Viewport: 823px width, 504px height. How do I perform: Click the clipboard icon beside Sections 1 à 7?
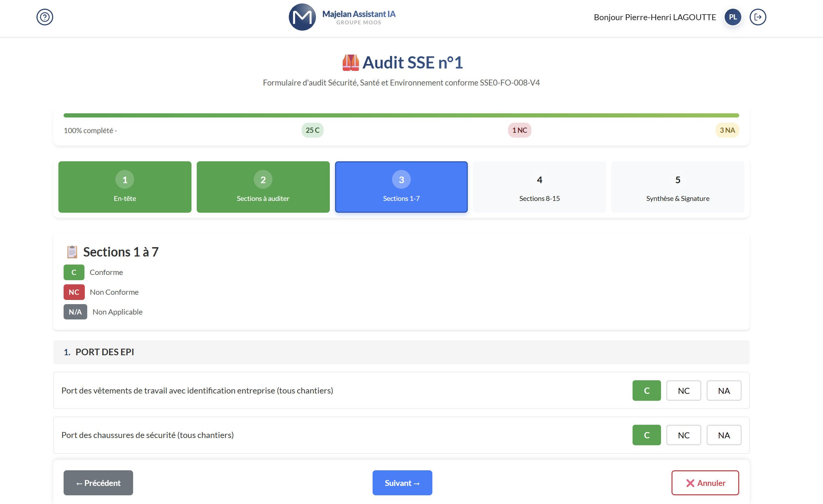[x=72, y=252]
